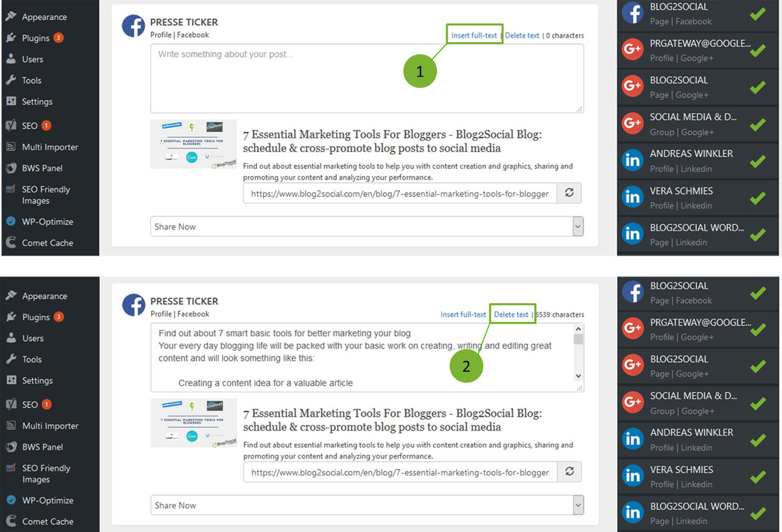Screen dimensions: 782x532
Task: Click Delete text link in lower screenshot
Action: pos(511,314)
